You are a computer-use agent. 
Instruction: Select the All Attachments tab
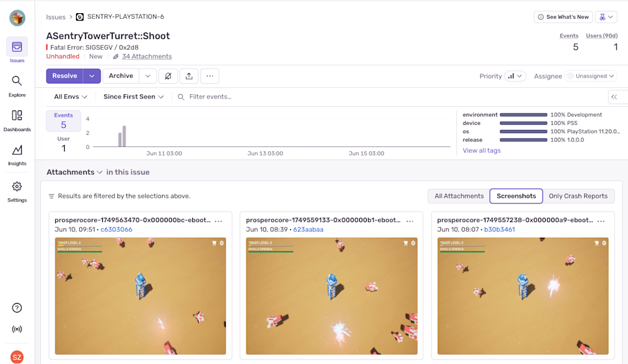[459, 196]
